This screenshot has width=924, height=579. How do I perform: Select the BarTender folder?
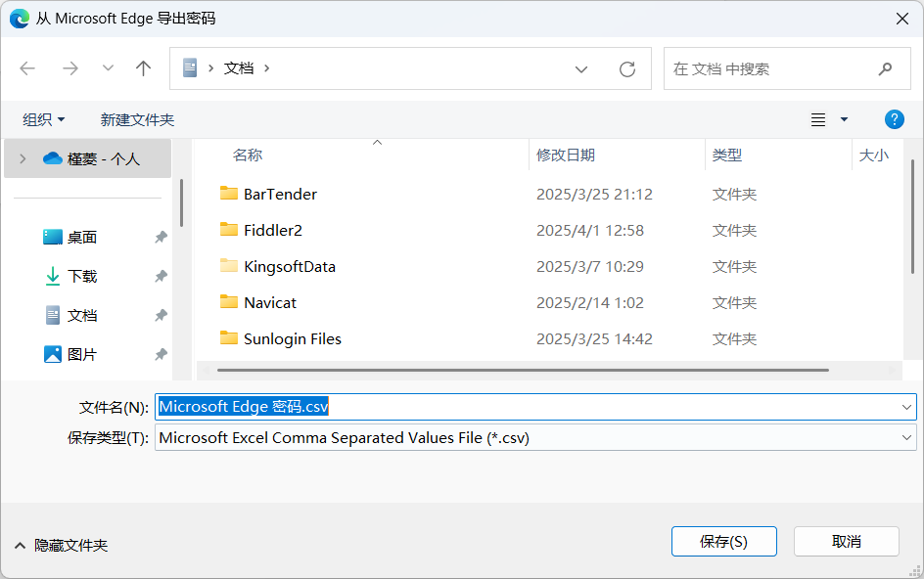280,195
